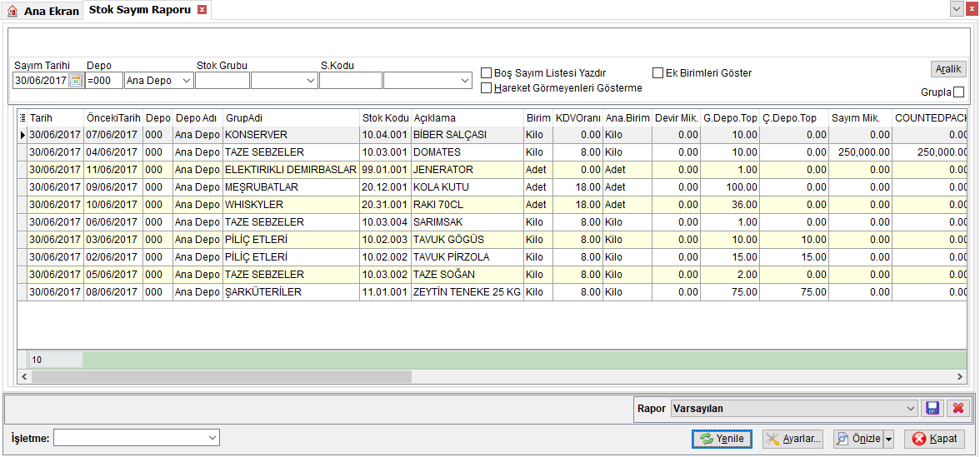980x457 pixels.
Task: Click the current row indicator arrow
Action: pos(22,135)
